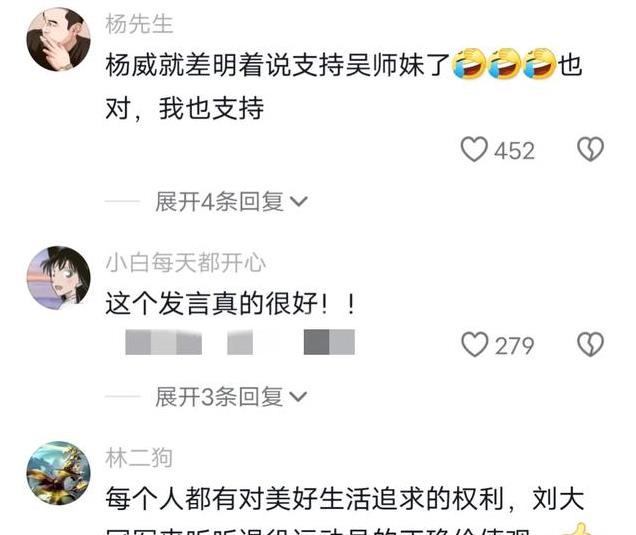Open username 杨先生
The height and width of the screenshot is (535, 636).
139,24
